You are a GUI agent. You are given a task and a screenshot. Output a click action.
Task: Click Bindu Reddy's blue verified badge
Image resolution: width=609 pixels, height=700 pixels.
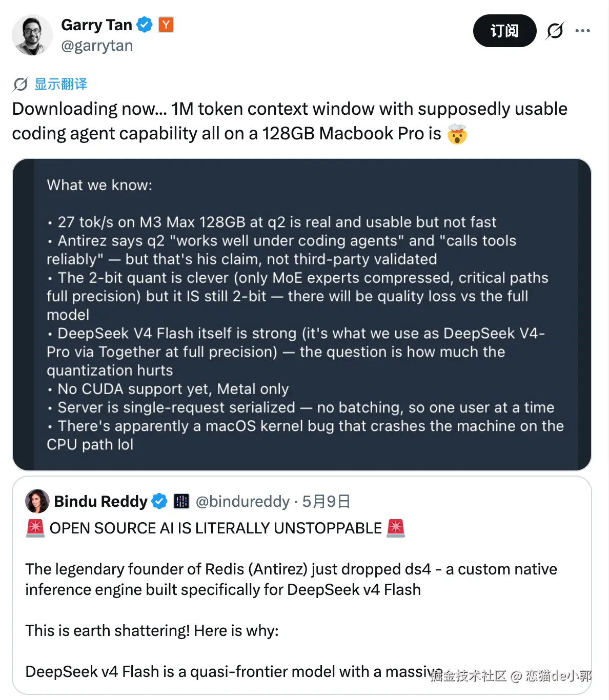(x=159, y=501)
